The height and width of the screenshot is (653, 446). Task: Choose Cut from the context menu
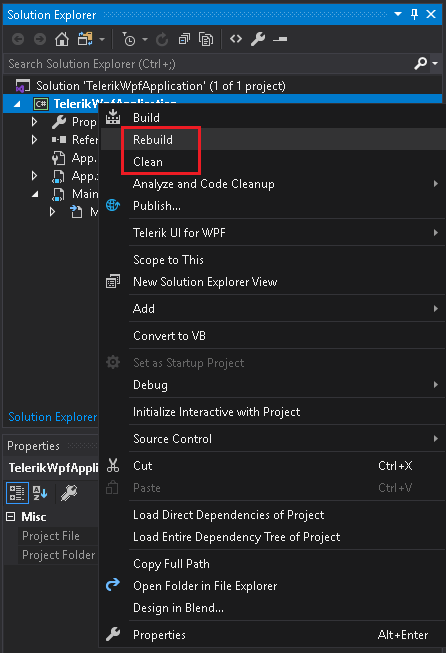pos(274,466)
